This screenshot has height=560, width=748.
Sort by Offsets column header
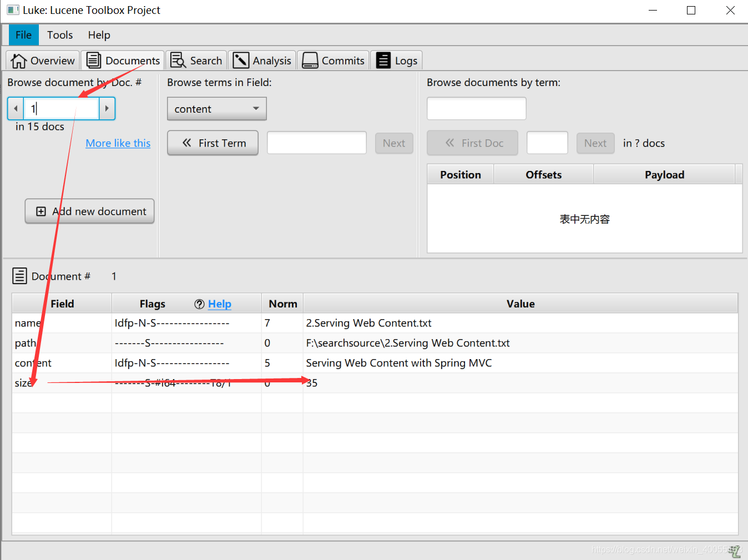544,175
